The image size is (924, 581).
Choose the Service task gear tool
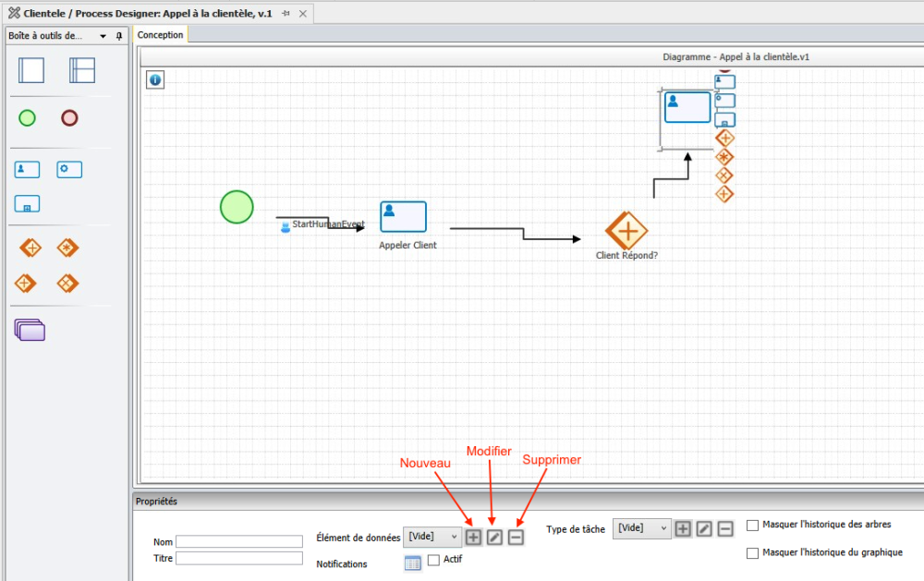[69, 170]
